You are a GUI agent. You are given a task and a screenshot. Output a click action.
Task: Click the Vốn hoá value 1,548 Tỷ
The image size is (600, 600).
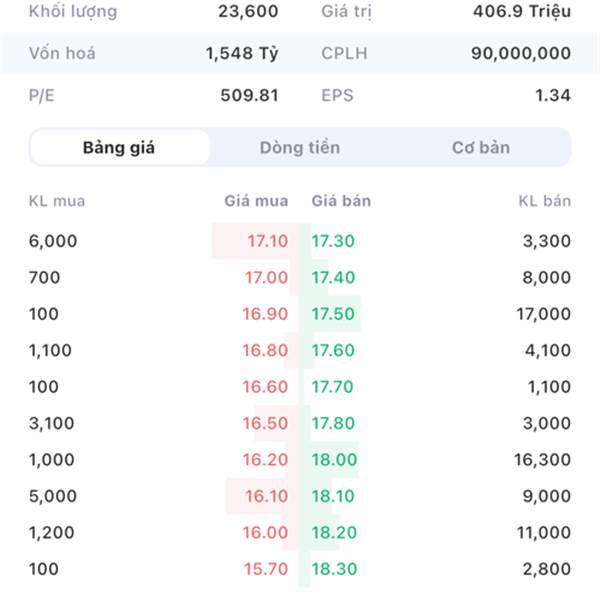coord(242,53)
